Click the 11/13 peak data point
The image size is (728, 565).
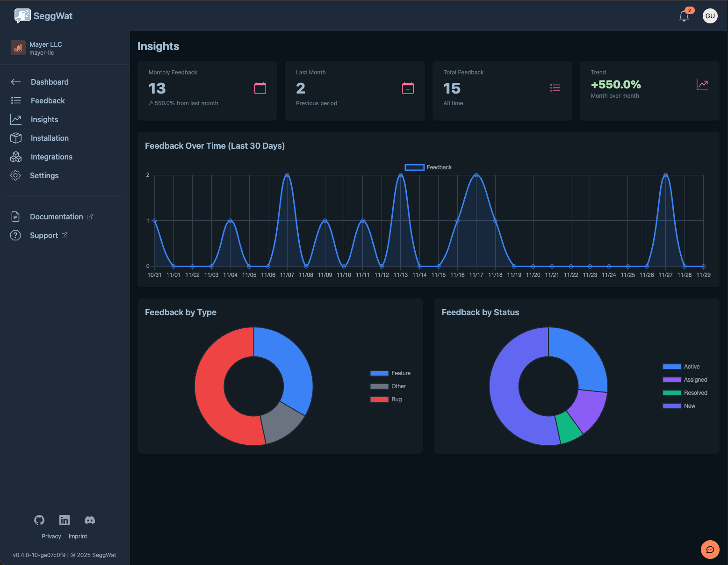coord(401,175)
